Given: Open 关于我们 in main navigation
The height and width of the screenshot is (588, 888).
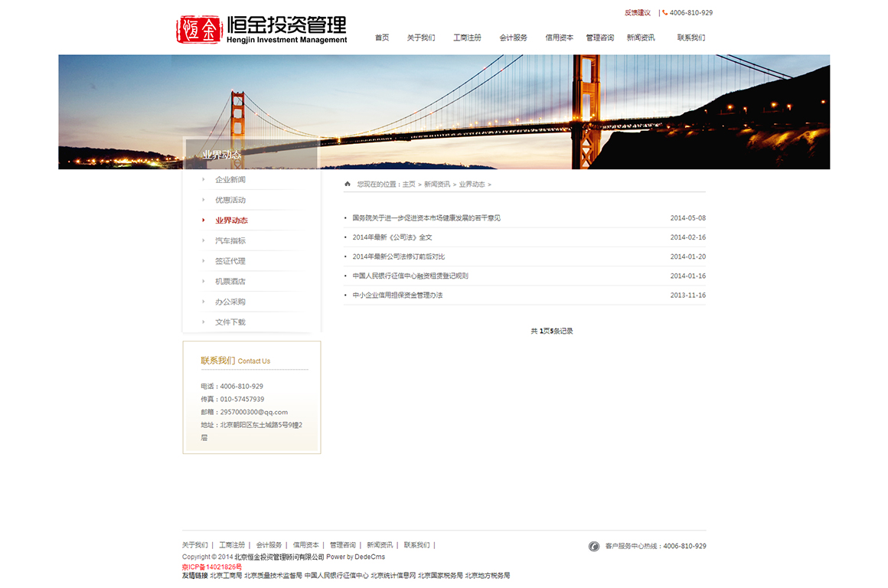Looking at the screenshot, I should pos(421,38).
